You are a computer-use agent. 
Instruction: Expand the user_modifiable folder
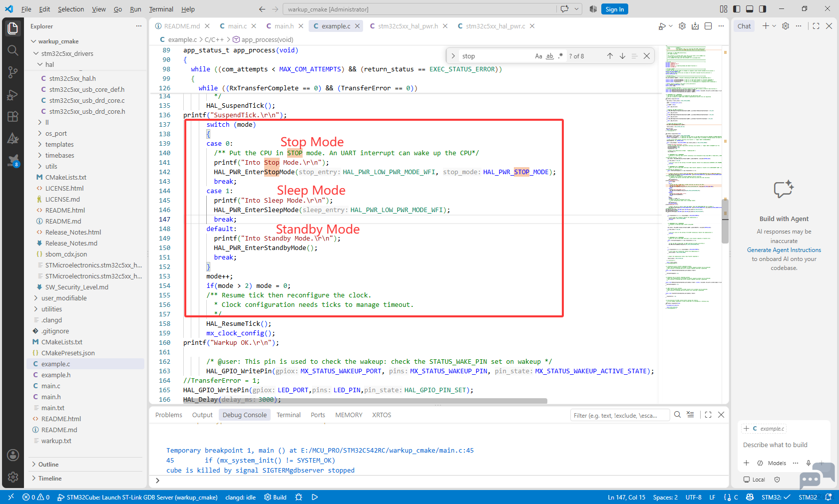(63, 298)
